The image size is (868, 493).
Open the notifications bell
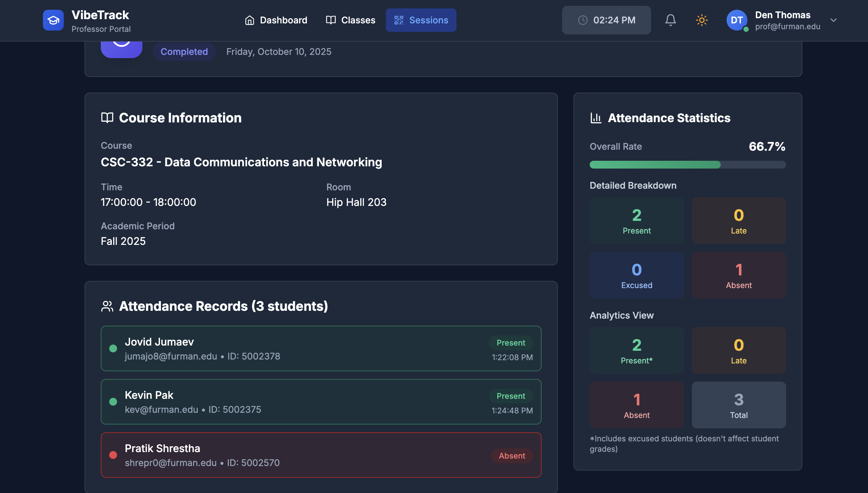click(x=670, y=20)
